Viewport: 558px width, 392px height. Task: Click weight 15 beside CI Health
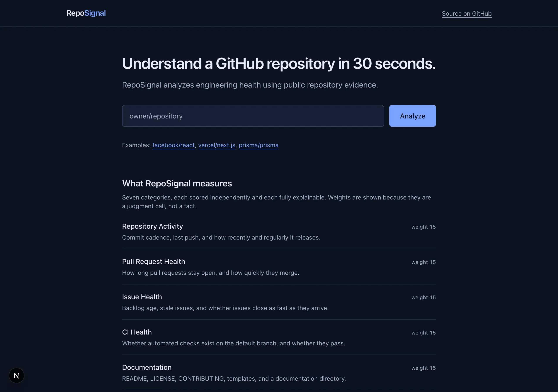point(423,333)
